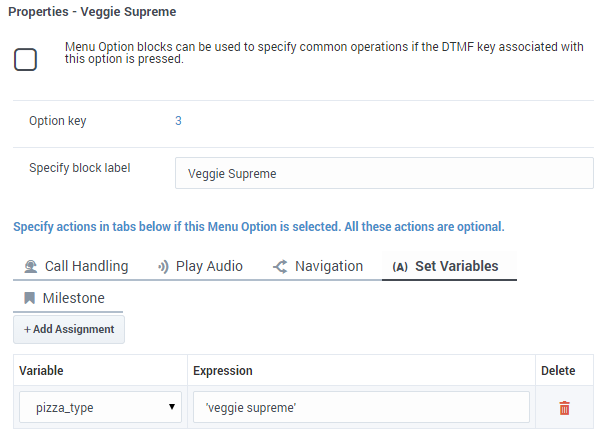The image size is (609, 442).
Task: Select the Navigation tab
Action: (318, 266)
